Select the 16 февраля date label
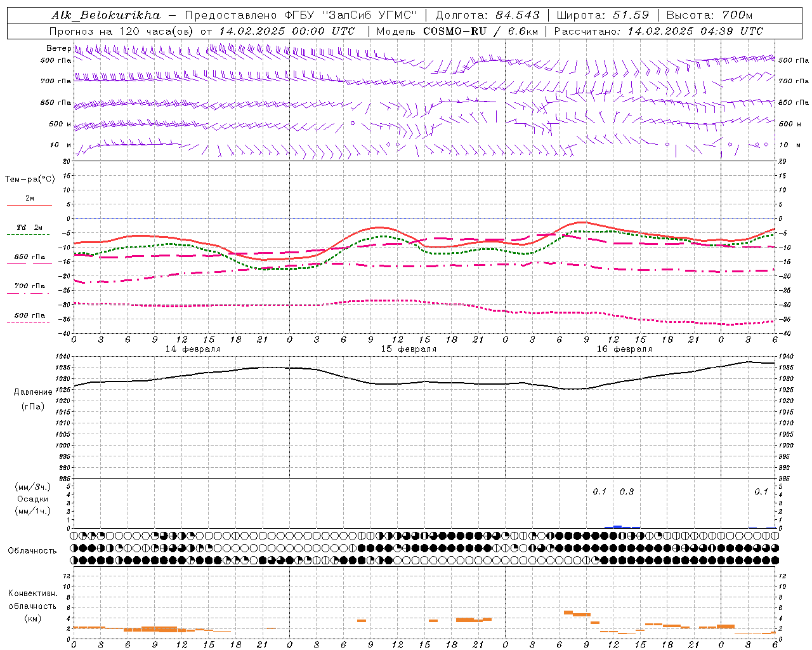812x650 pixels. [624, 349]
